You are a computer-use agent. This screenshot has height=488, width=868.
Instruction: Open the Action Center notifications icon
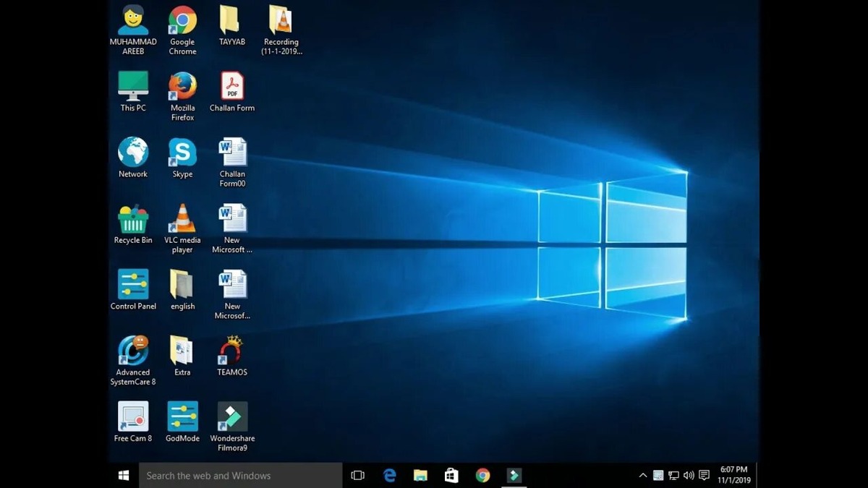pyautogui.click(x=704, y=475)
